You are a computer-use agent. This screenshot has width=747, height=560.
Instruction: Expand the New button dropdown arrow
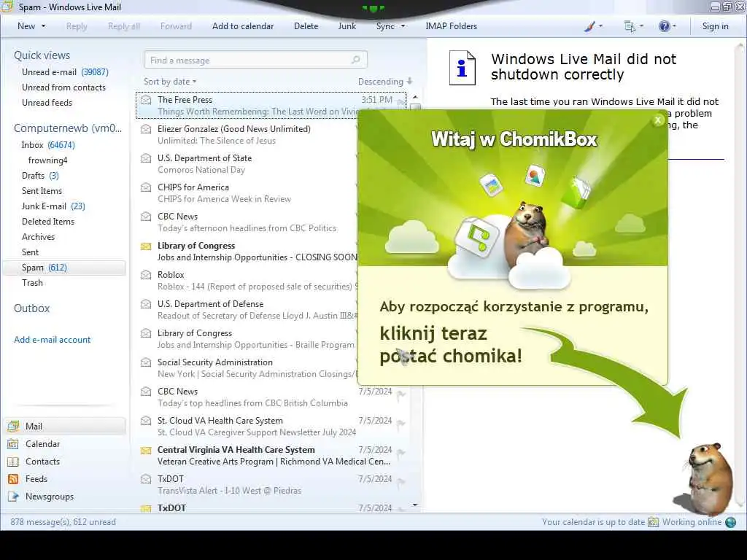[43, 26]
